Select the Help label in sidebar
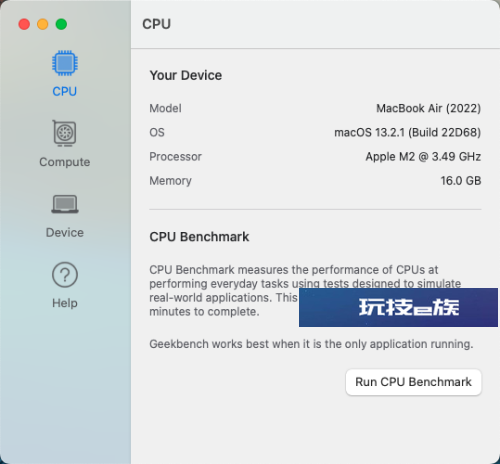Image resolution: width=500 pixels, height=464 pixels. coord(65,303)
